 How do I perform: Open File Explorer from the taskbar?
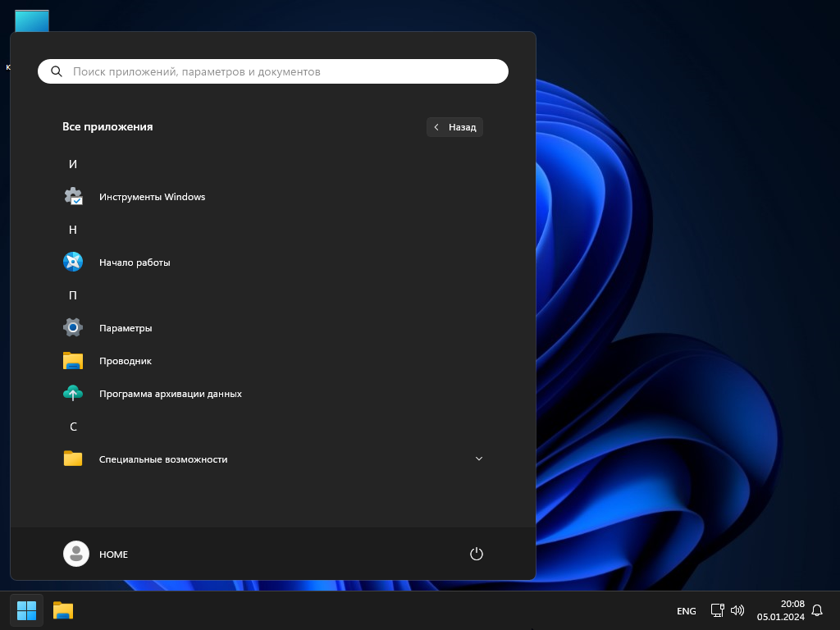63,610
